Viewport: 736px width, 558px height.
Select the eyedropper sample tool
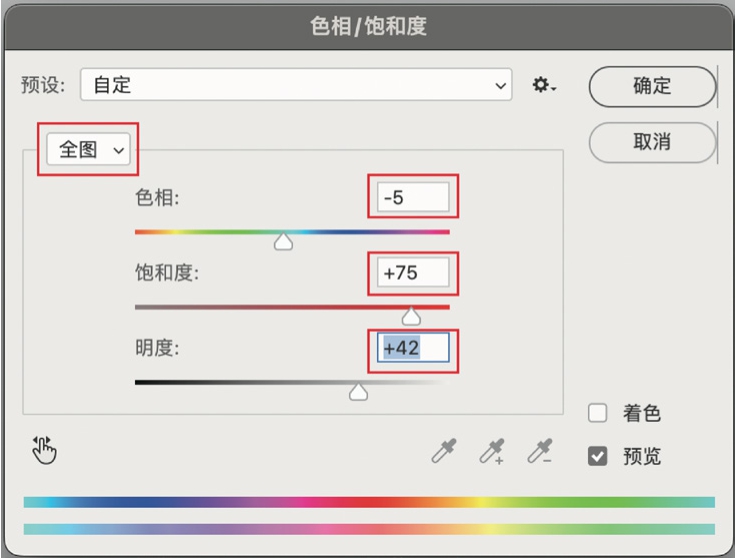coord(442,452)
